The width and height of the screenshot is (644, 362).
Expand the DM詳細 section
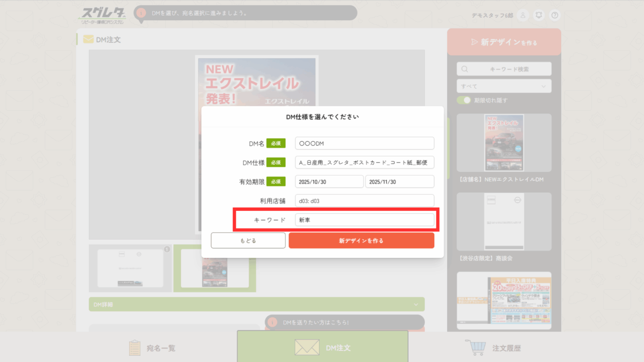256,304
